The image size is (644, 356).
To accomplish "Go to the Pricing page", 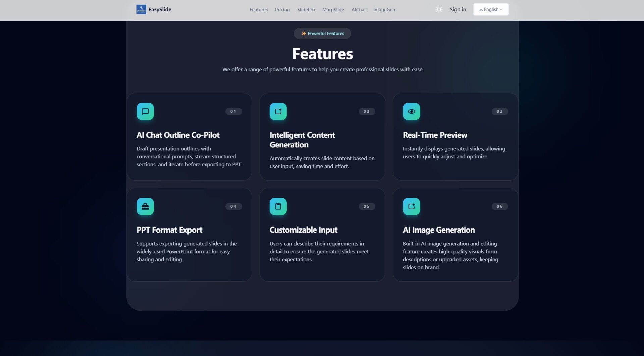I will 282,10.
